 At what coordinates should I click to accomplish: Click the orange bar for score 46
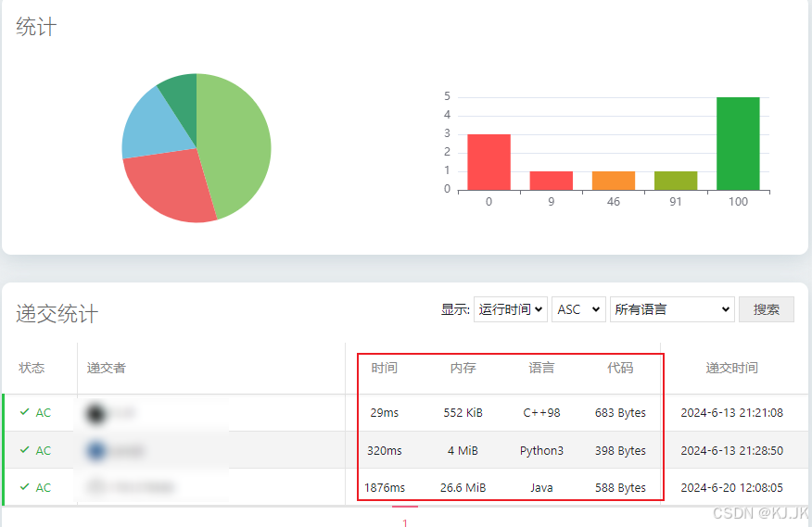pyautogui.click(x=613, y=181)
